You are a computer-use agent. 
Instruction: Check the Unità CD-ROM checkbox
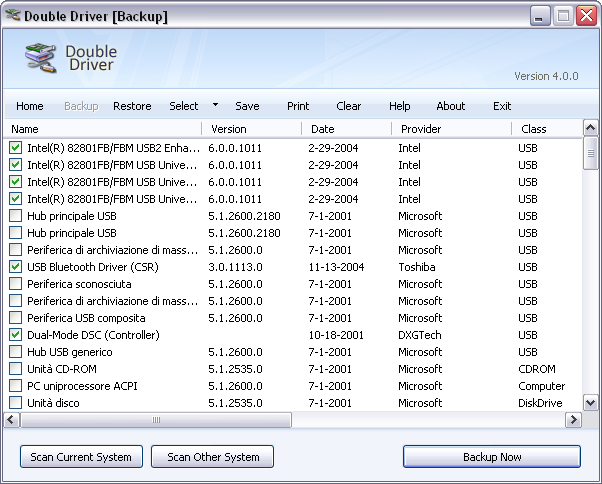pos(15,369)
